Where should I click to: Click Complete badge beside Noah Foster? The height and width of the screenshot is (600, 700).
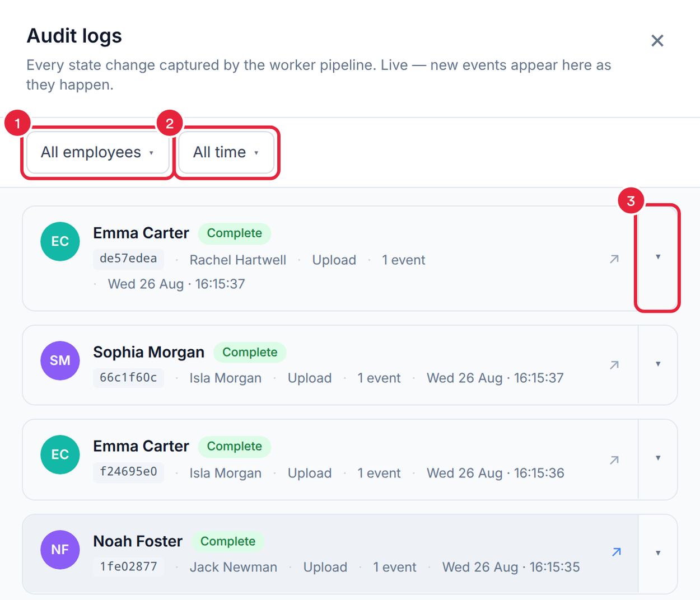[x=228, y=542]
